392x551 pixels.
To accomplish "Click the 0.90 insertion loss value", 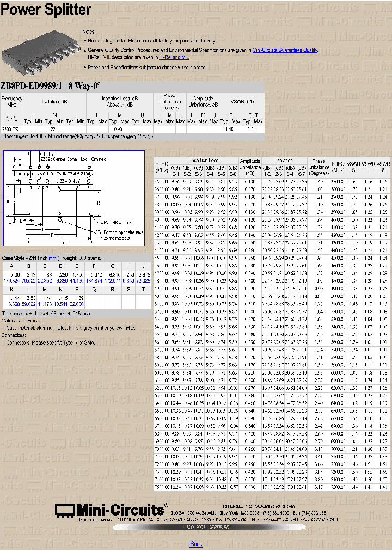I will 118,130.
